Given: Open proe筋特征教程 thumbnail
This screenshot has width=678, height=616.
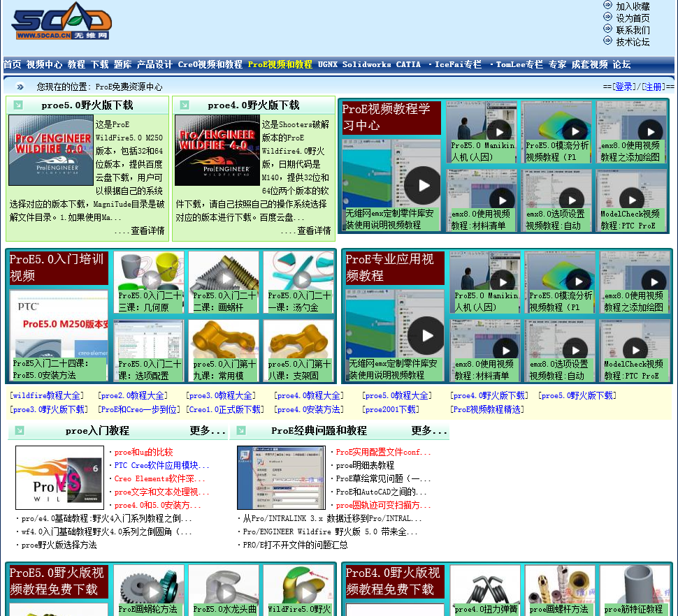Looking at the screenshot, I should 635,590.
